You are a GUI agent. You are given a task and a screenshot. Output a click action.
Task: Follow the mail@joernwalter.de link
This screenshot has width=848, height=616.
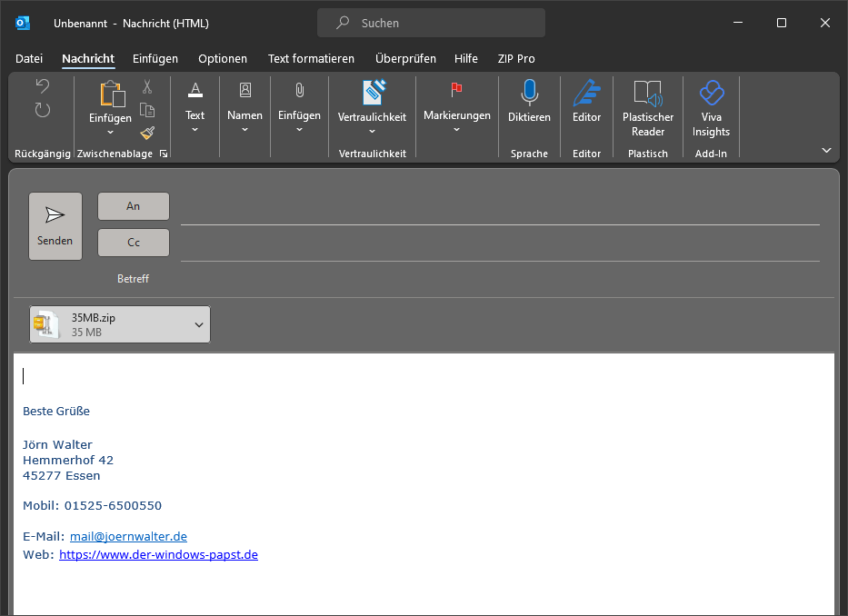128,536
